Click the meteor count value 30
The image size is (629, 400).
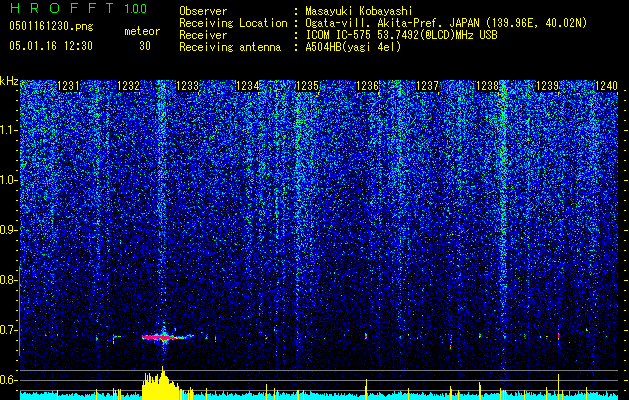pyautogui.click(x=145, y=46)
